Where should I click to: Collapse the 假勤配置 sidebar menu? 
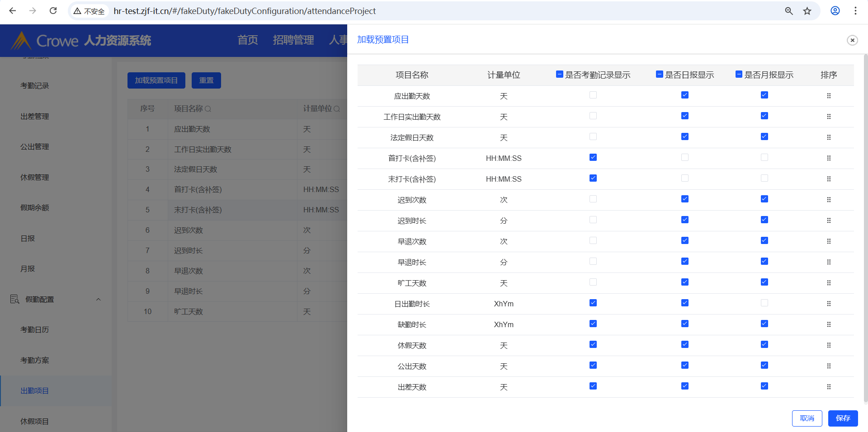point(98,299)
